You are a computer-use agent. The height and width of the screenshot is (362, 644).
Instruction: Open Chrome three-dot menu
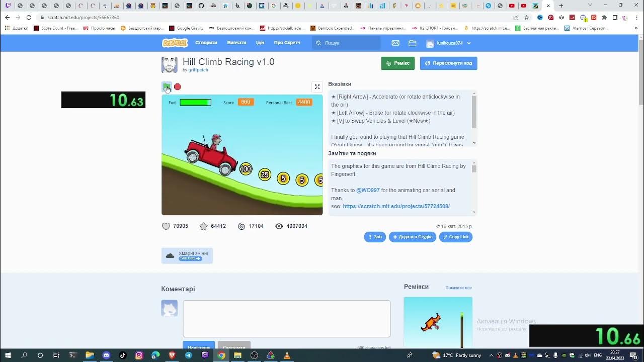click(x=637, y=17)
